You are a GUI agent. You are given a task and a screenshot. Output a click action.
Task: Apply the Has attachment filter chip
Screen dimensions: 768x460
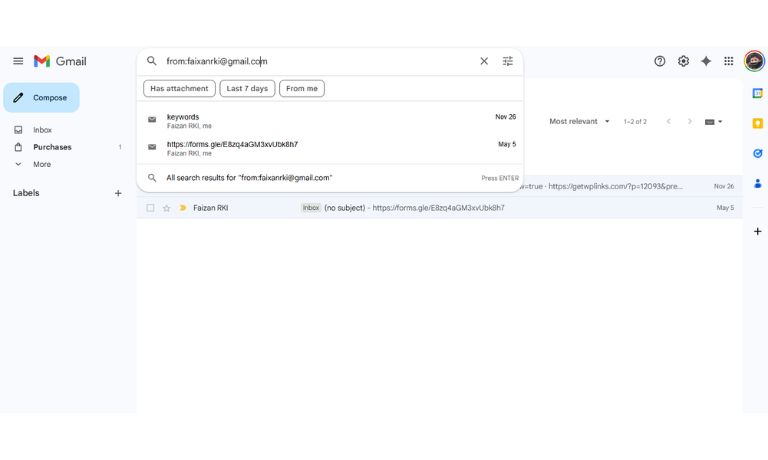click(179, 89)
